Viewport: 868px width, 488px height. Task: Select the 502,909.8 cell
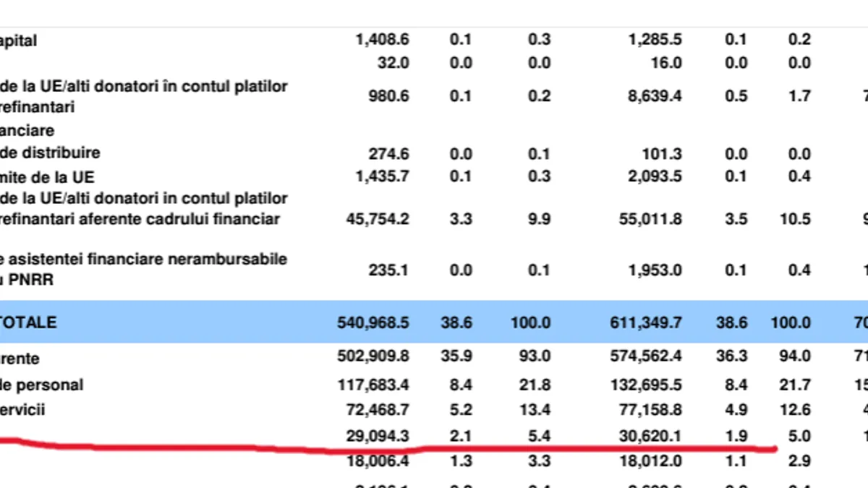click(373, 356)
